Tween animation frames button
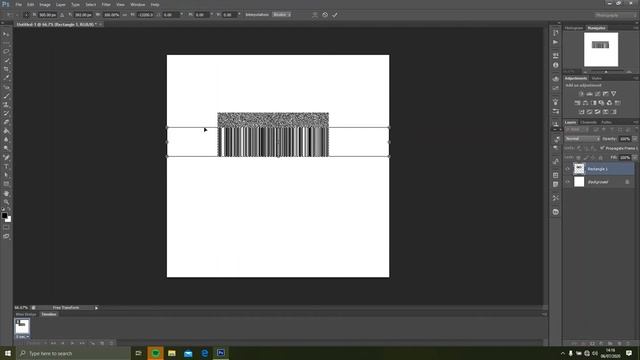Viewport: 640px width, 360px height. point(92,343)
